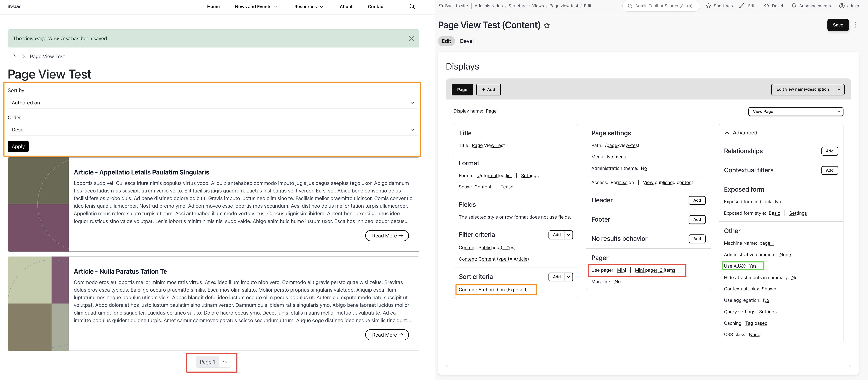Click the site search magnifier icon
This screenshot has width=868, height=380.
click(x=412, y=6)
